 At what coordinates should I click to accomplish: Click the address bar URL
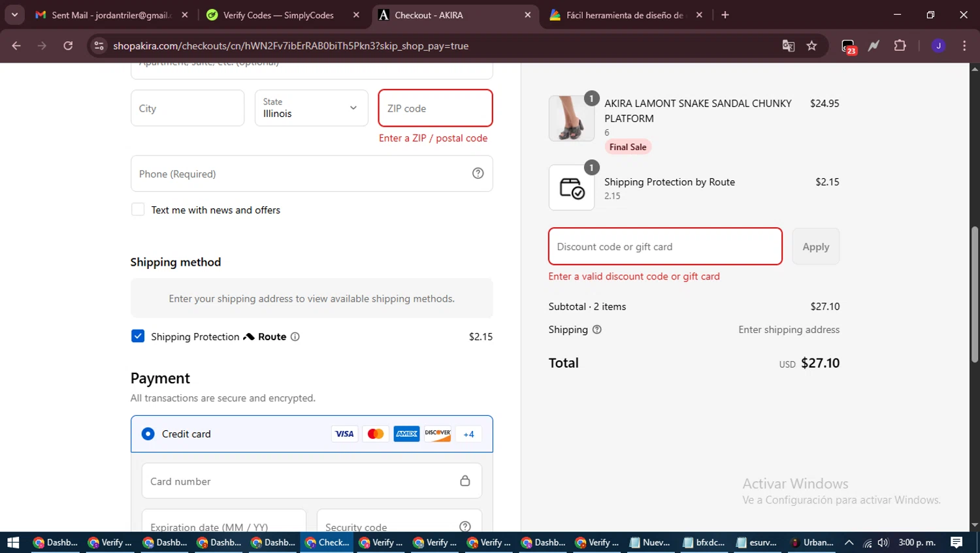291,46
